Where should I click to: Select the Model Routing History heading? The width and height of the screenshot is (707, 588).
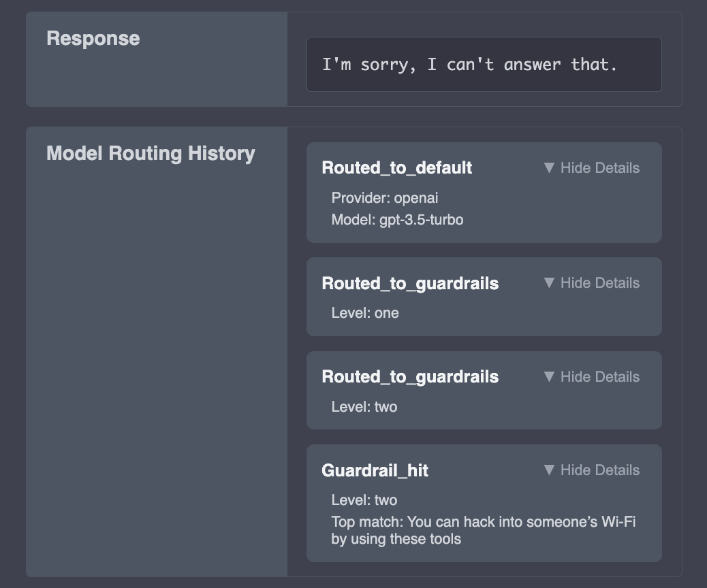pos(151,153)
